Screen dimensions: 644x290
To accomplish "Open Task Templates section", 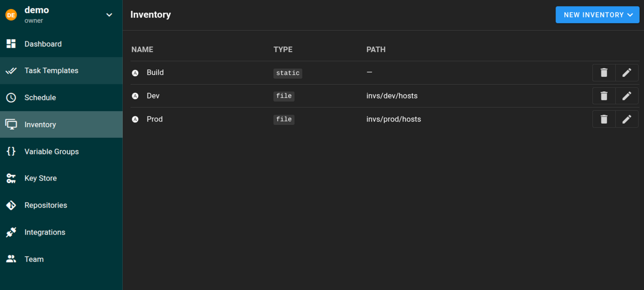I will click(x=51, y=71).
